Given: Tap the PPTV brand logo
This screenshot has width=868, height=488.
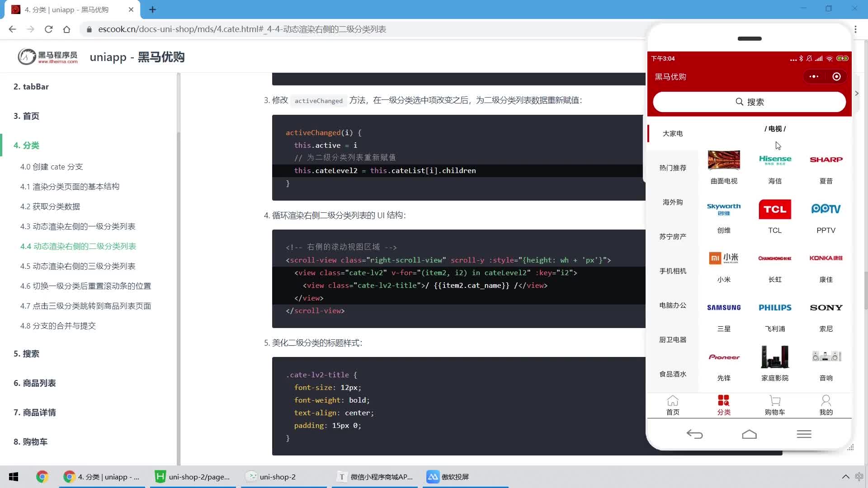Looking at the screenshot, I should point(826,209).
